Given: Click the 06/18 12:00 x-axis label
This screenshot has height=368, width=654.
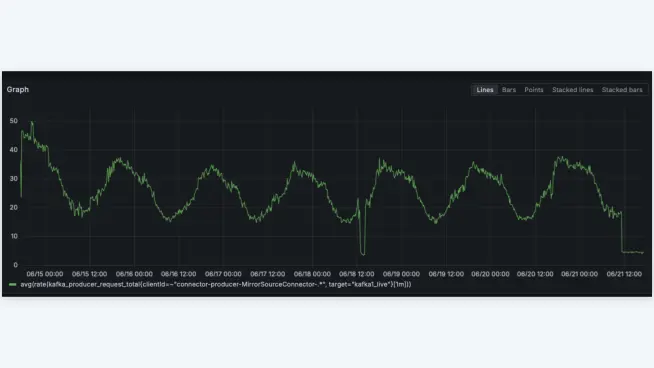Looking at the screenshot, I should pyautogui.click(x=357, y=274).
